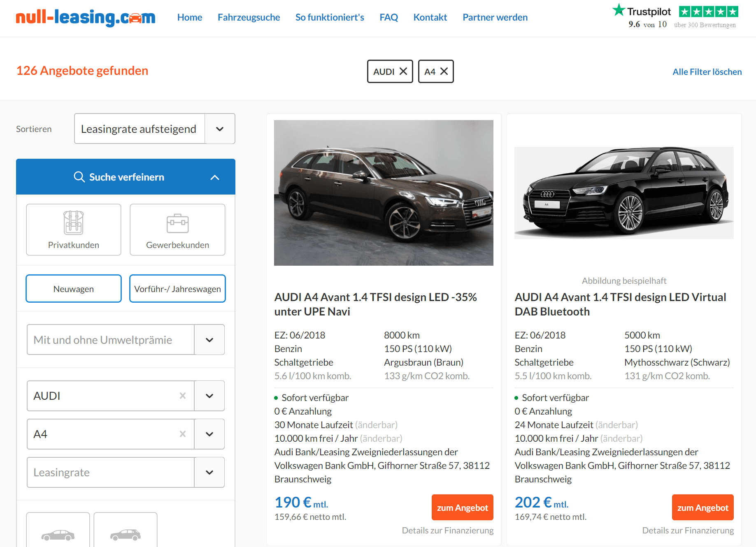Open the FAQ page
This screenshot has height=547, width=756.
click(x=389, y=17)
